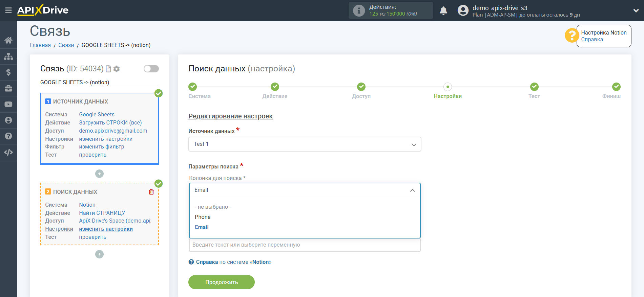Viewport: 644px width, 297px height.
Task: Click the Редактирование настроек heading
Action: pyautogui.click(x=230, y=116)
